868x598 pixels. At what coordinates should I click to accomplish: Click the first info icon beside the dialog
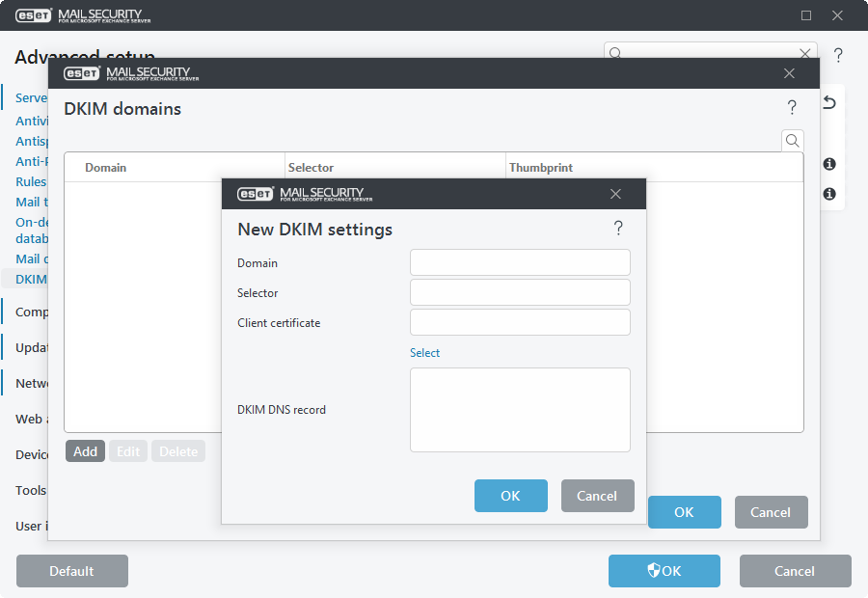[x=828, y=164]
